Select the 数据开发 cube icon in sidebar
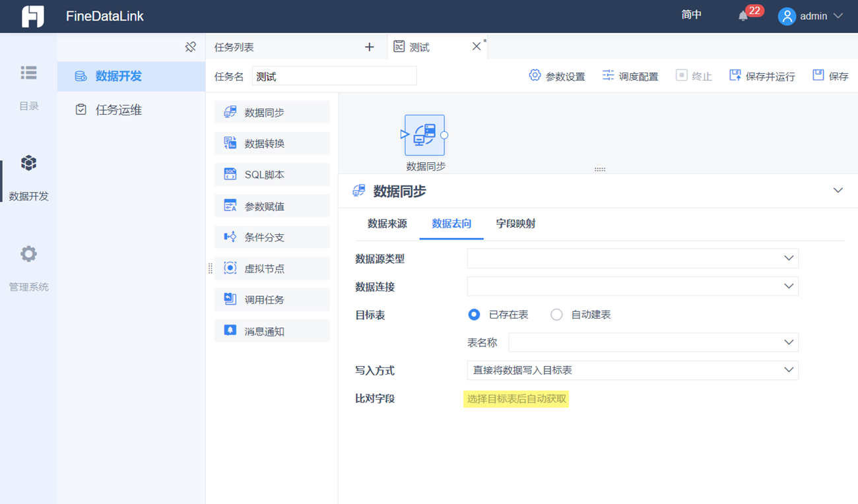 coord(28,163)
